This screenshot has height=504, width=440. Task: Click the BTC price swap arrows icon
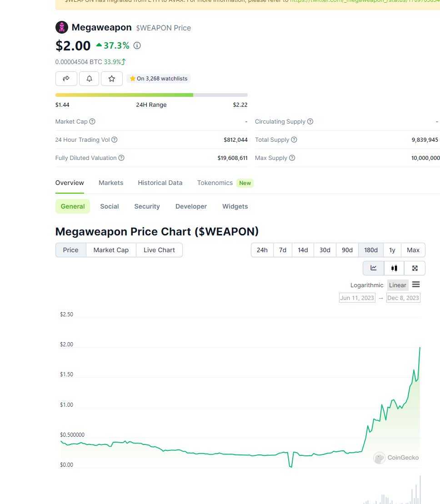click(x=124, y=62)
